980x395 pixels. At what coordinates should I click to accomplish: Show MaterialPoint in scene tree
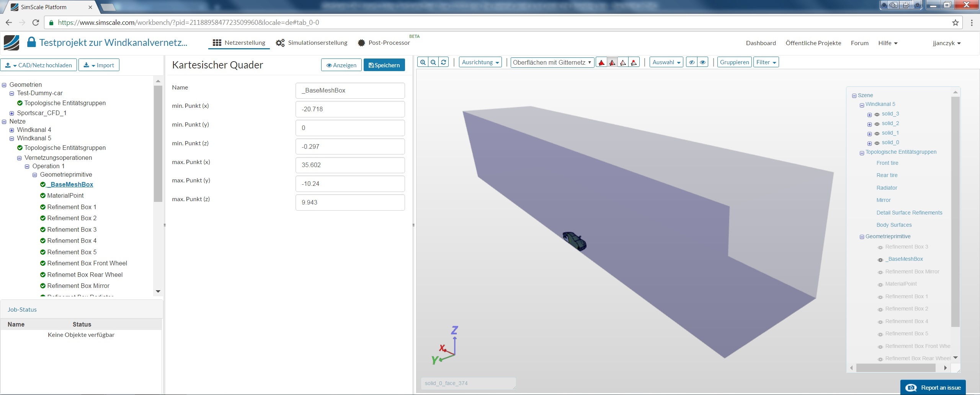click(880, 284)
